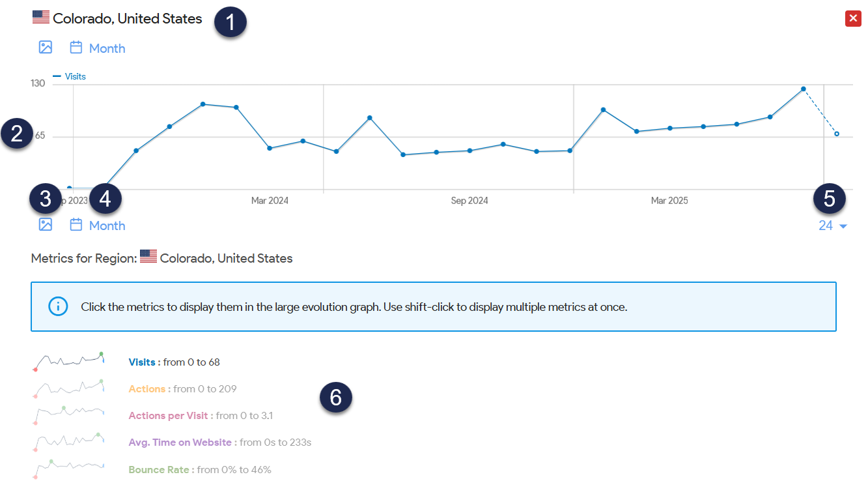Click the info icon in the blue notice
This screenshot has width=868, height=494.
click(x=58, y=306)
